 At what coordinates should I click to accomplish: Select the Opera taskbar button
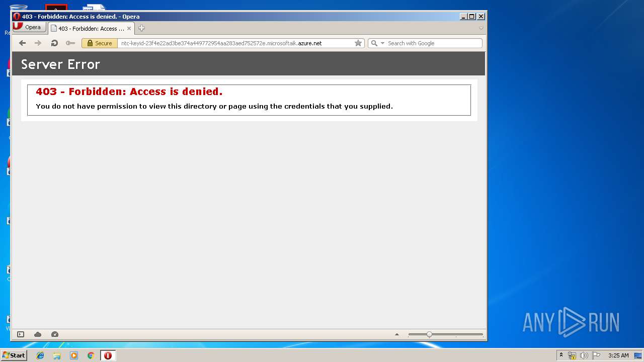(108, 355)
